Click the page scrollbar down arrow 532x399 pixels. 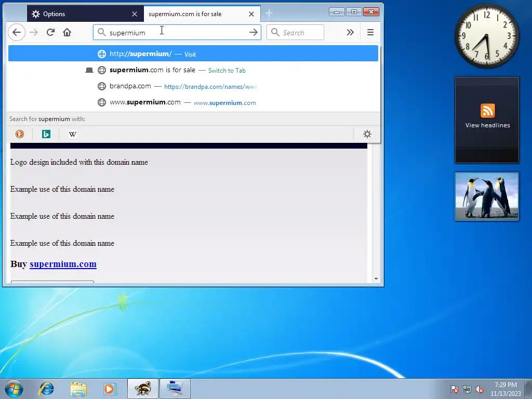[376, 278]
